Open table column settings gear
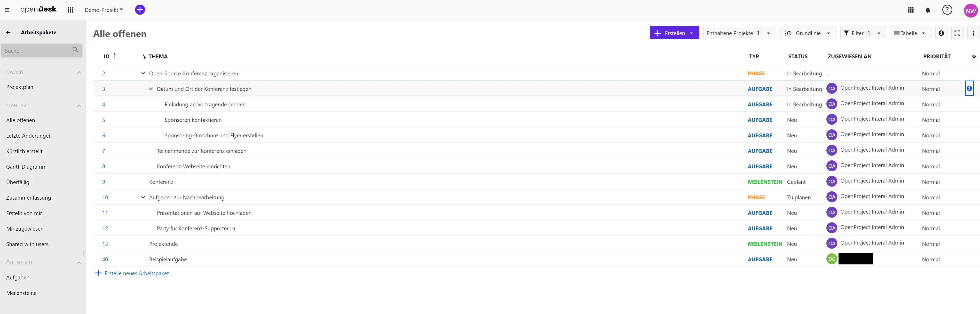Image resolution: width=980 pixels, height=314 pixels. (x=974, y=57)
